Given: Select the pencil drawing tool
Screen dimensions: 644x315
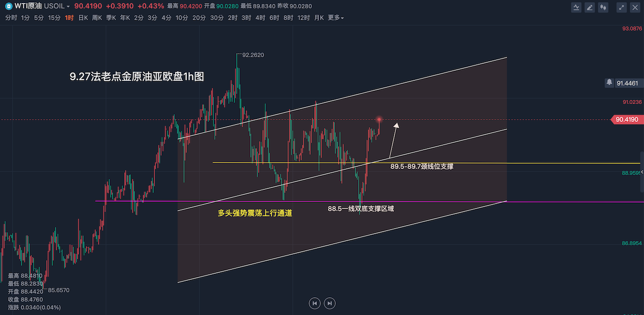Looking at the screenshot, I should pyautogui.click(x=590, y=7).
